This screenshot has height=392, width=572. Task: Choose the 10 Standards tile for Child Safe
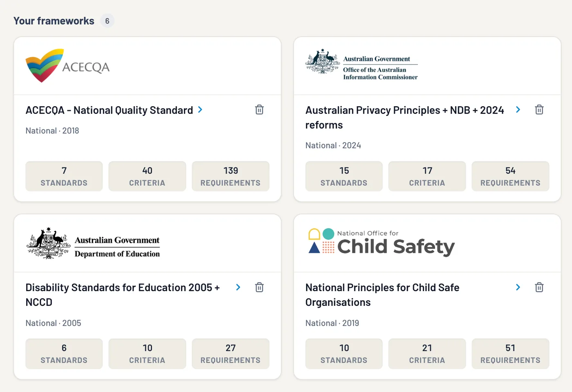(x=344, y=354)
